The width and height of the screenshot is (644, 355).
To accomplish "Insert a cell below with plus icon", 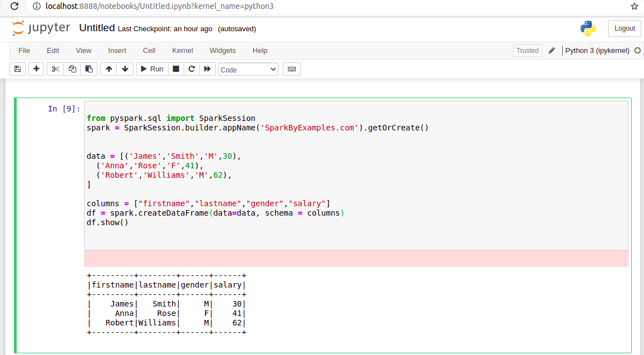I will point(36,69).
